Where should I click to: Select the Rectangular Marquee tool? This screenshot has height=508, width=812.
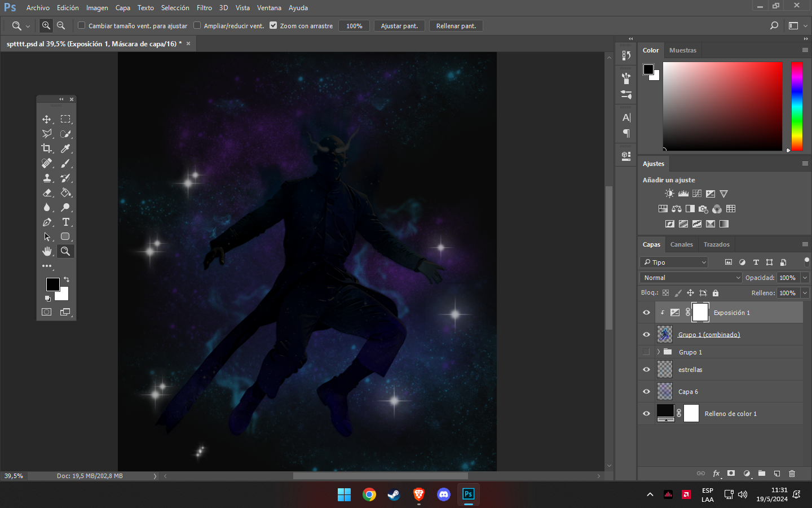click(x=65, y=119)
